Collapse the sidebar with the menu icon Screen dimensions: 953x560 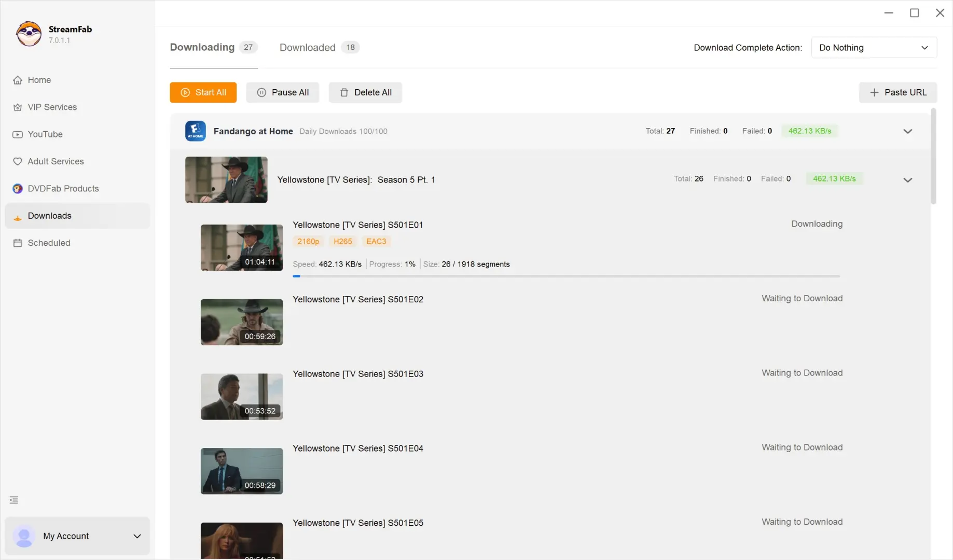tap(14, 500)
